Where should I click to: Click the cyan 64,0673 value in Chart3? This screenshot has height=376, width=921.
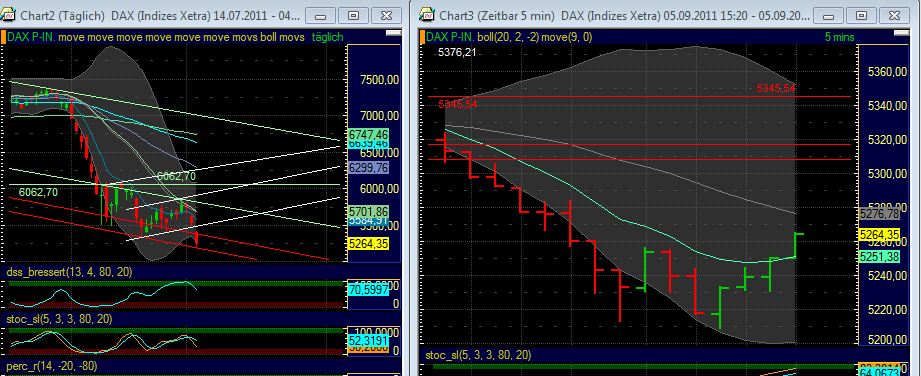879,372
